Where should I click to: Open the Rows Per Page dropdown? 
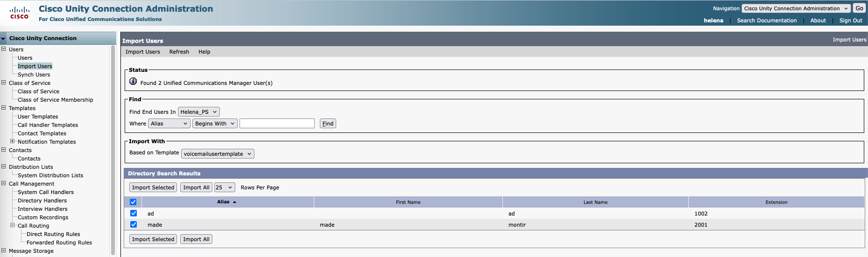point(224,188)
